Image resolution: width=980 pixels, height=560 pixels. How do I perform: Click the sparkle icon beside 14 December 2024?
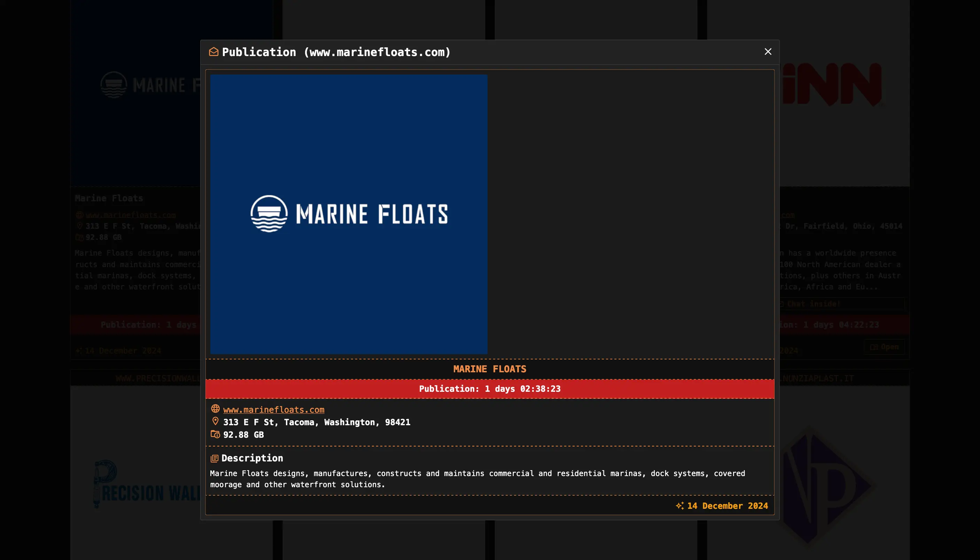tap(680, 506)
